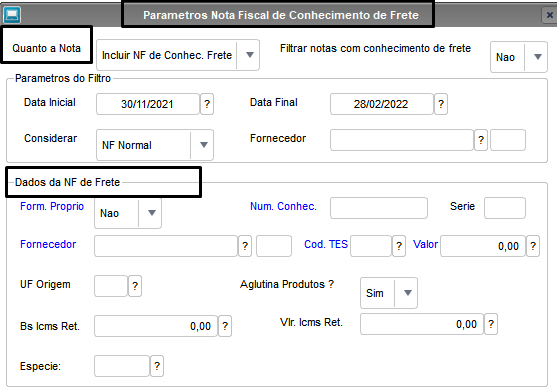
Task: Click the UF Origem input field
Action: click(x=111, y=286)
